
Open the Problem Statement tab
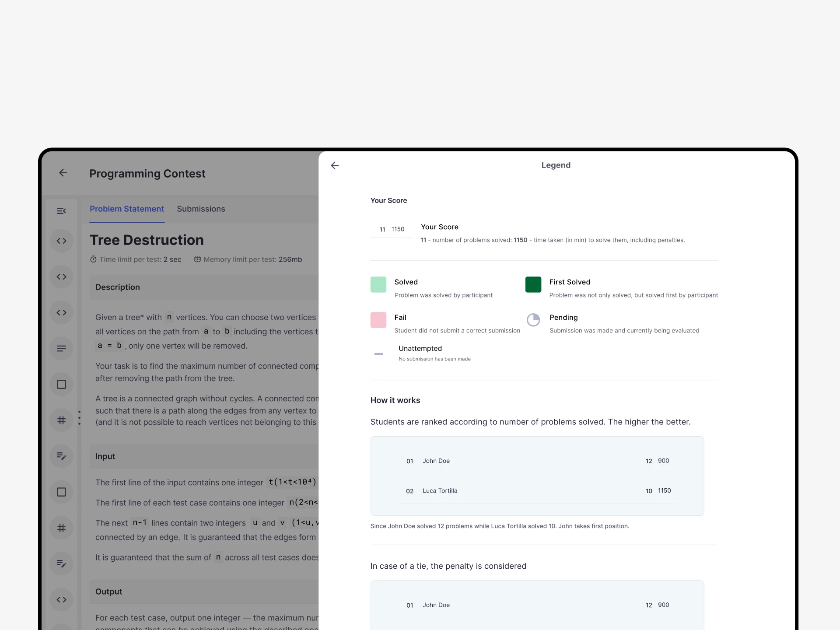[127, 209]
